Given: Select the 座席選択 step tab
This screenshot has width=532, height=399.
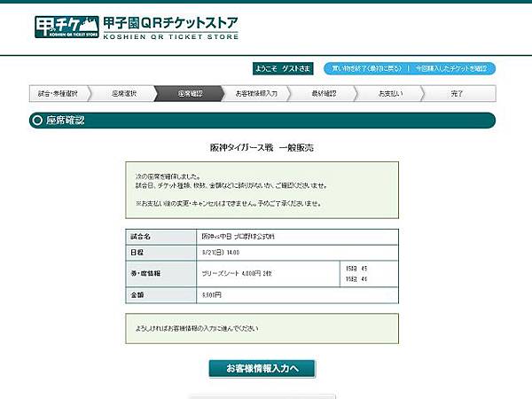Looking at the screenshot, I should 124,94.
